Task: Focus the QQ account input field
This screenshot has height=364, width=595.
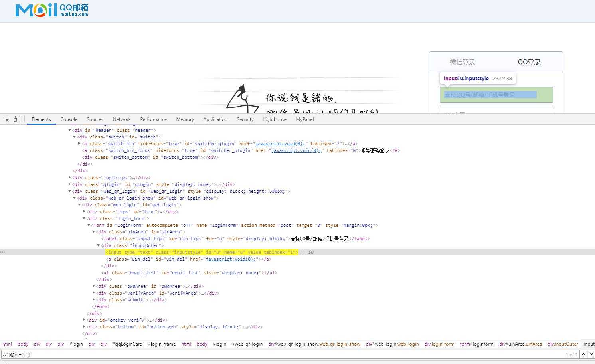Action: [x=496, y=95]
